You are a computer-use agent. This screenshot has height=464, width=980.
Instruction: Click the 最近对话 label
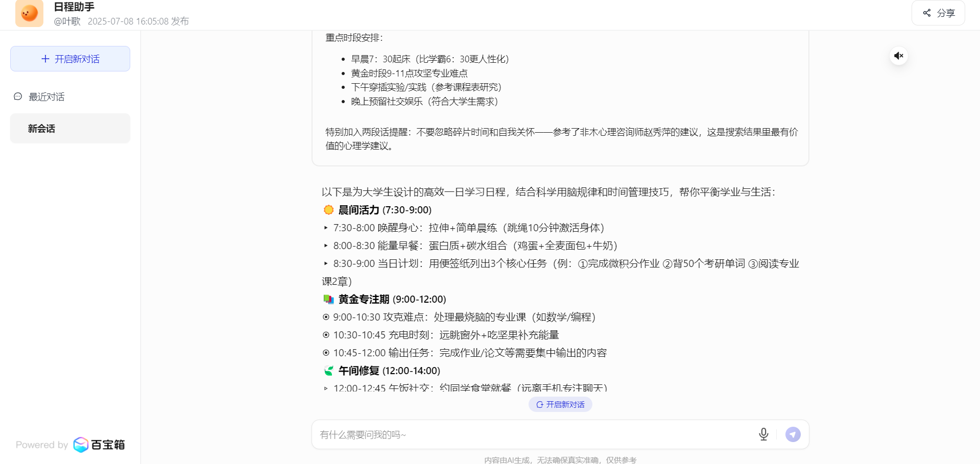click(x=46, y=97)
